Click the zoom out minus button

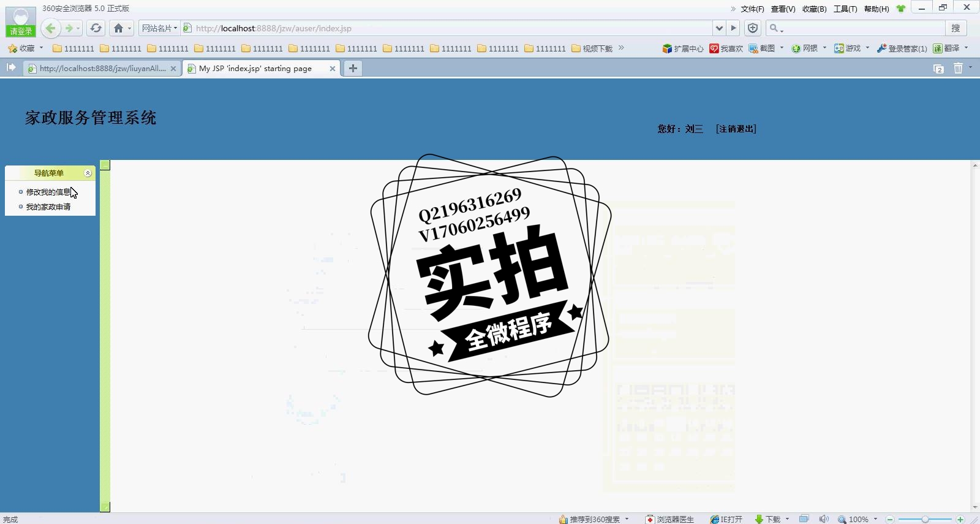[x=890, y=519]
